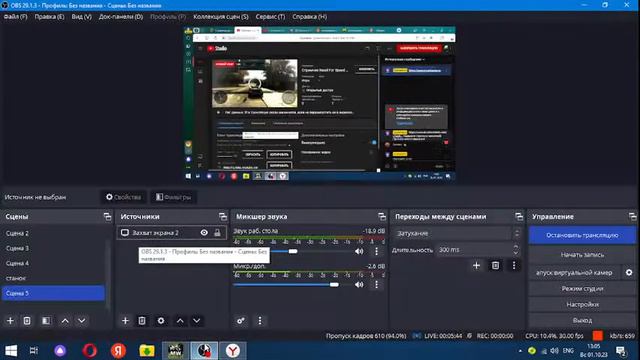640x360 pixels.
Task: Open Настройки button
Action: click(582, 304)
